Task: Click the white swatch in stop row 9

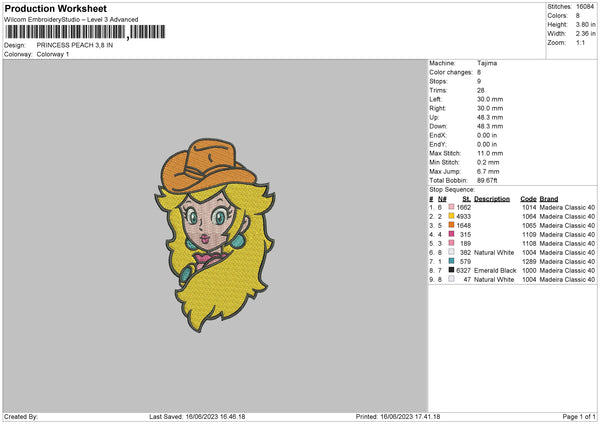Action: point(451,279)
